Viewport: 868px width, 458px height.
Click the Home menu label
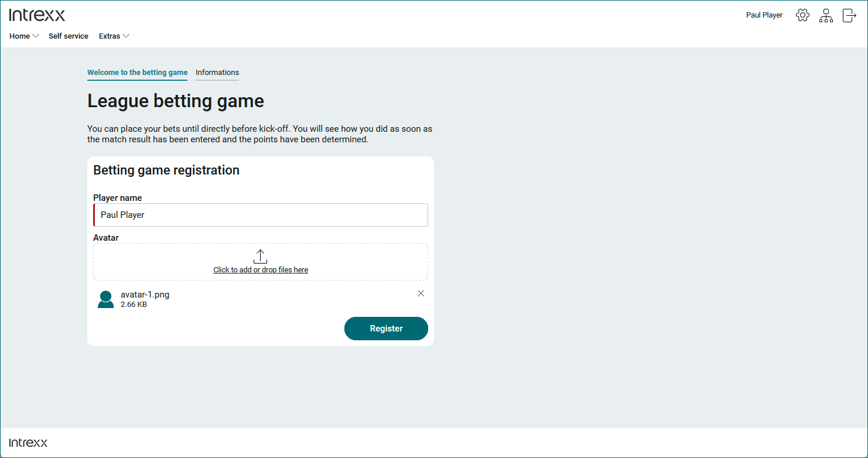pos(19,36)
